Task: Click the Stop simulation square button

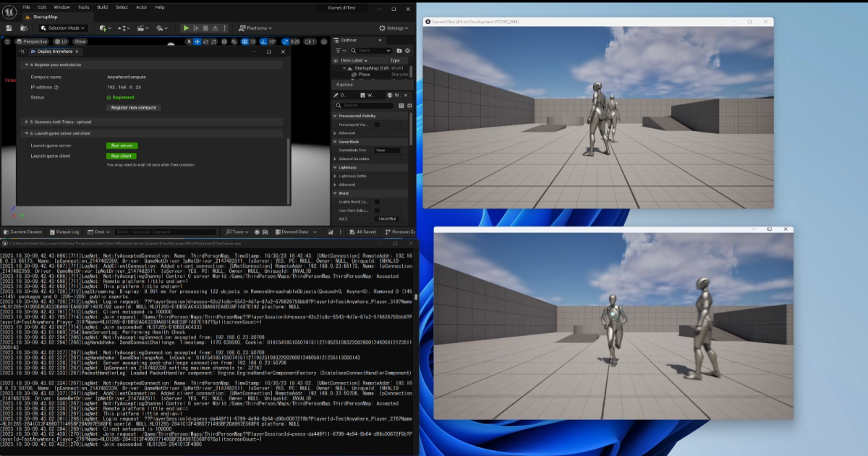Action: (x=206, y=28)
